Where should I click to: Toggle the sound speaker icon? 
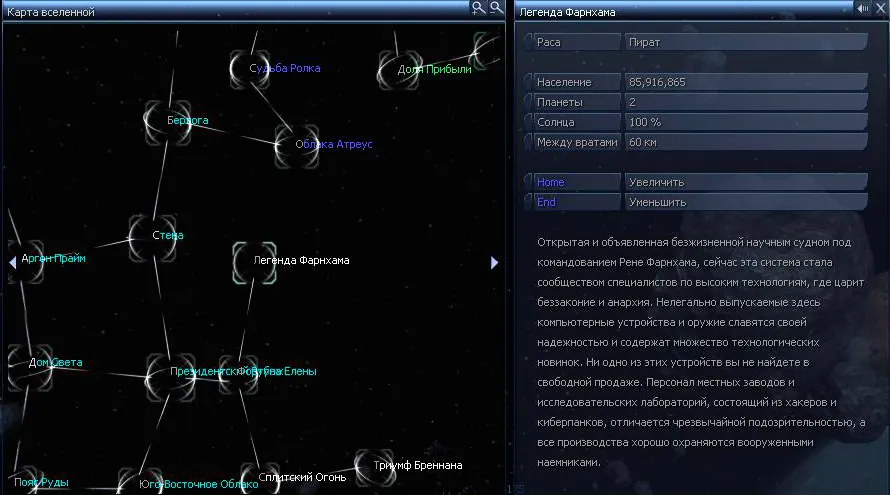click(863, 9)
